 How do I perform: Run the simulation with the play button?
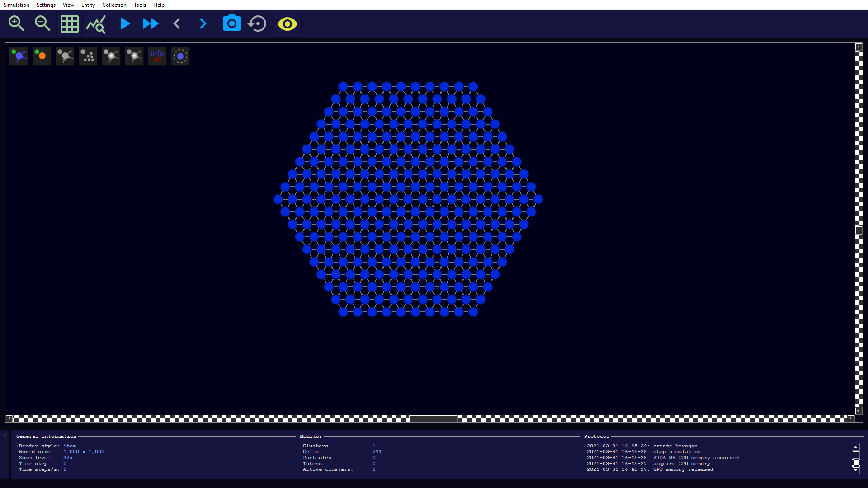tap(125, 23)
